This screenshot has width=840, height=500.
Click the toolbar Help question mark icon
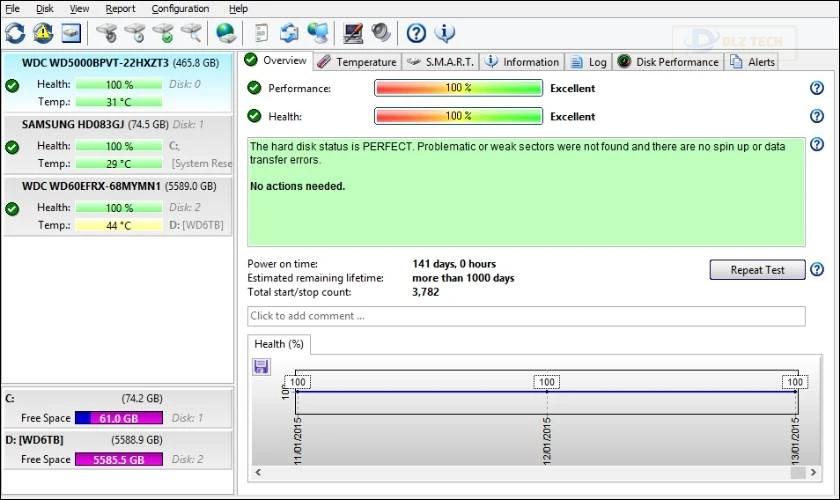point(416,33)
